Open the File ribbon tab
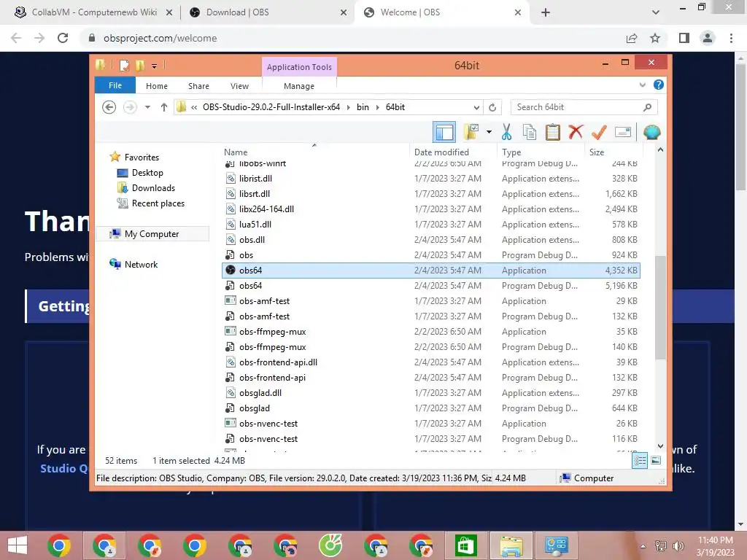Screen dimensions: 747x560 click(115, 85)
